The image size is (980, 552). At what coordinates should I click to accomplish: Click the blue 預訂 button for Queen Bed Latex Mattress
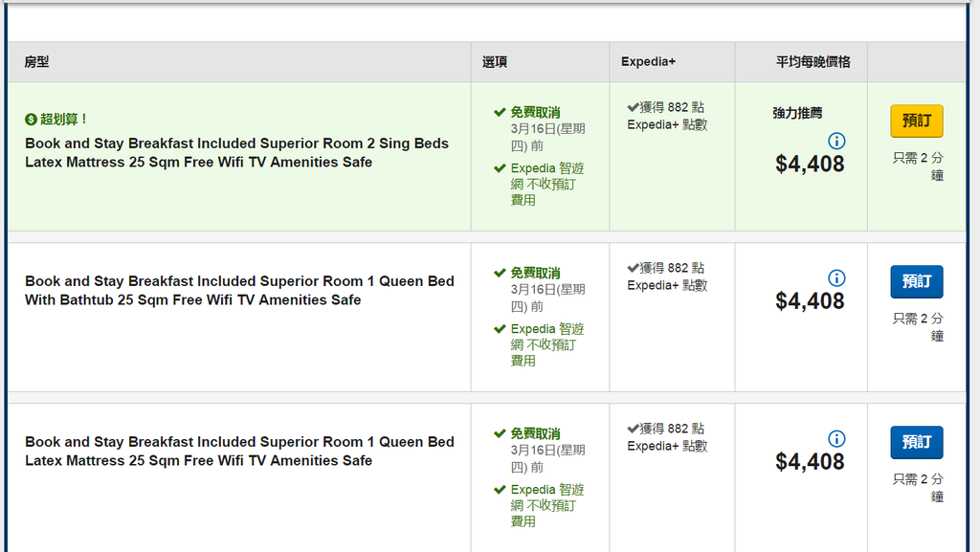click(916, 442)
